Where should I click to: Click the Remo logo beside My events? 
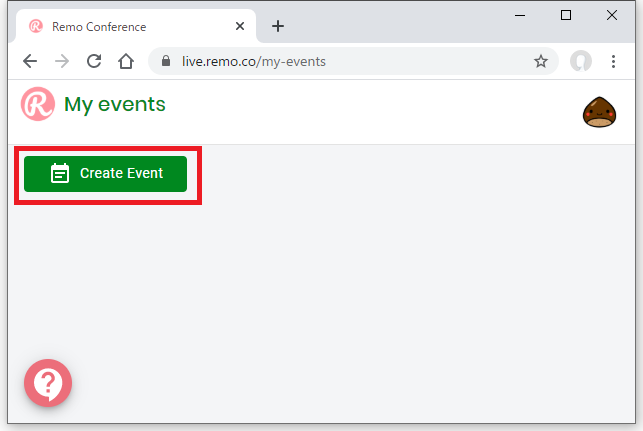click(x=38, y=105)
